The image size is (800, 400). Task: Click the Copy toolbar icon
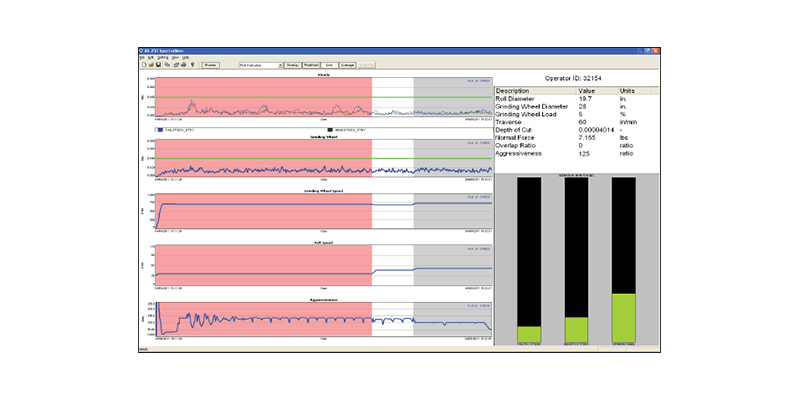point(167,65)
